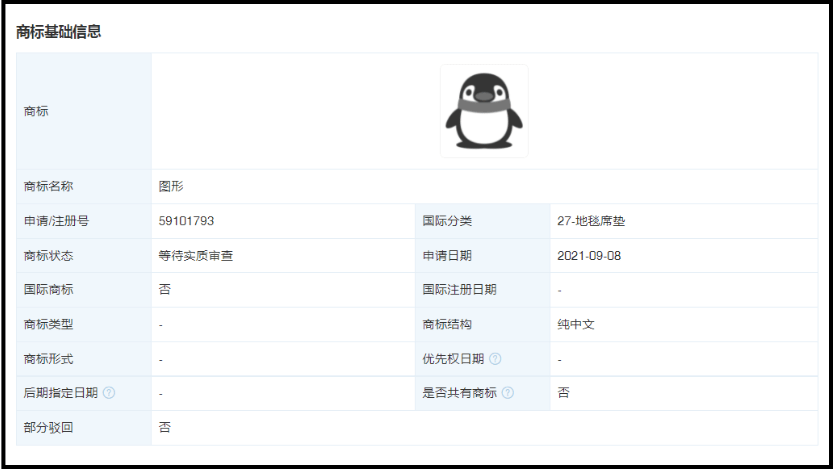This screenshot has height=470, width=833.
Task: Click the 商标基础信息 section heading
Action: click(59, 32)
